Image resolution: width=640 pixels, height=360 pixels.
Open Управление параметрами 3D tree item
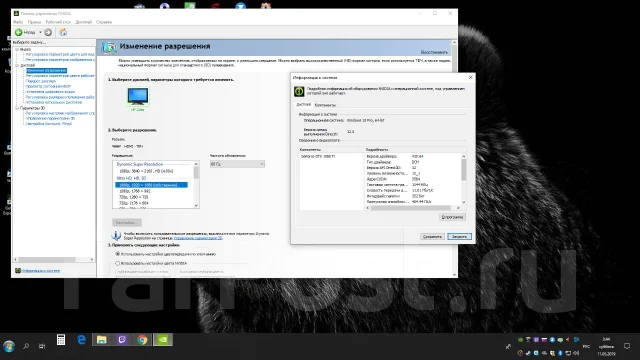50,118
